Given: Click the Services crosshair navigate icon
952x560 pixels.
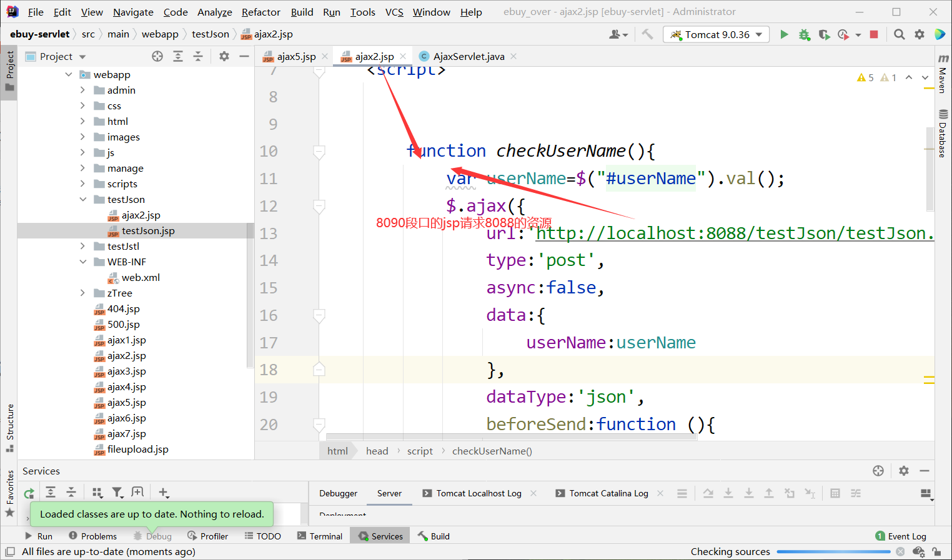Looking at the screenshot, I should click(x=878, y=471).
